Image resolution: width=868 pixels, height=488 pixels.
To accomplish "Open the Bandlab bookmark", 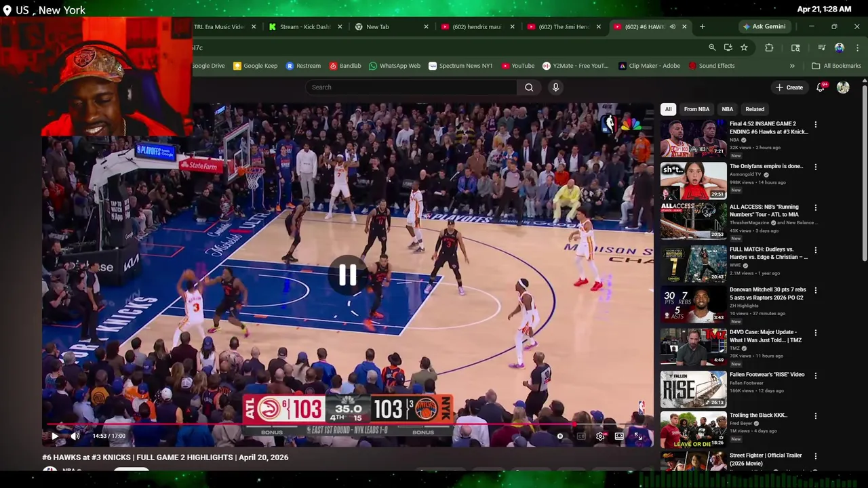I will click(345, 66).
